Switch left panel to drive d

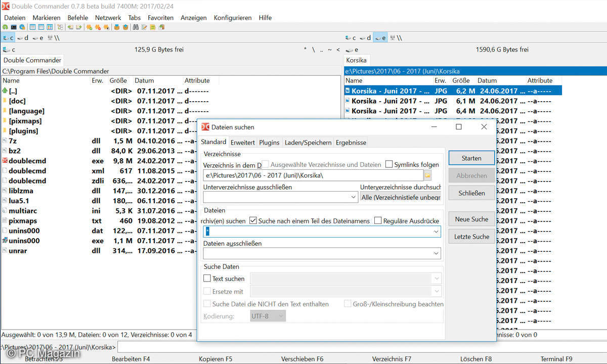click(x=23, y=37)
